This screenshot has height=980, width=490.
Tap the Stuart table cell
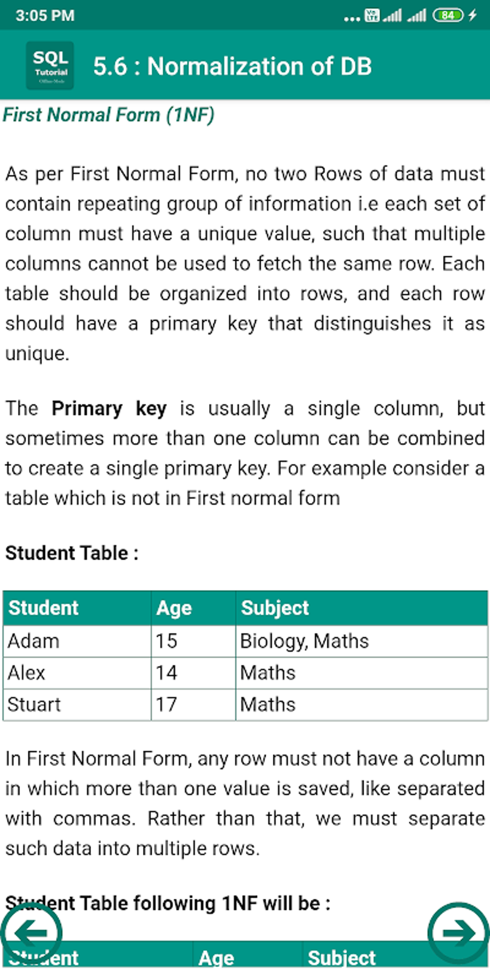tap(34, 704)
